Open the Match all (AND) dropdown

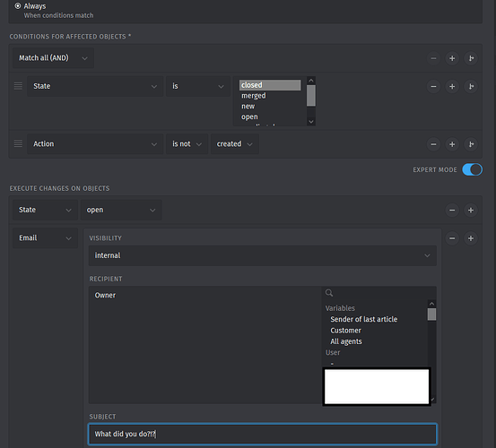53,58
